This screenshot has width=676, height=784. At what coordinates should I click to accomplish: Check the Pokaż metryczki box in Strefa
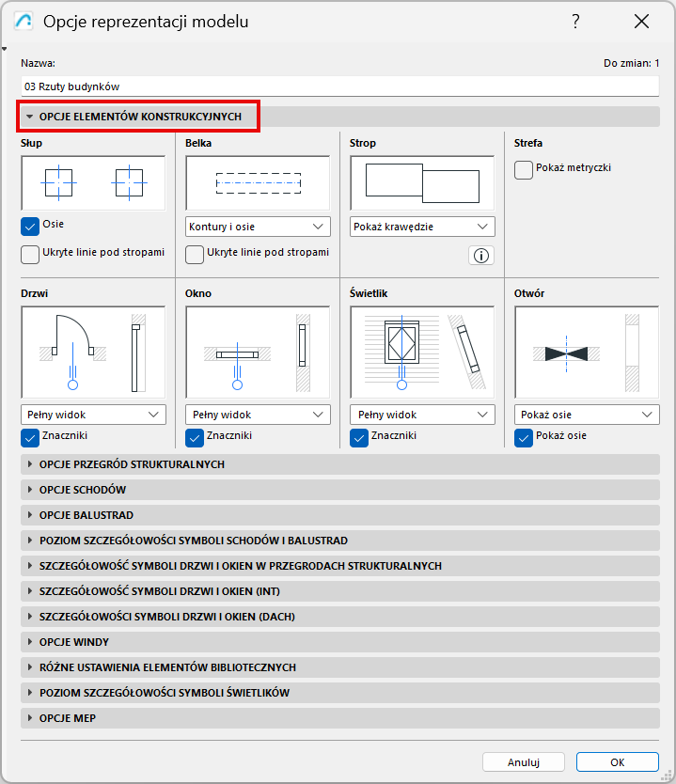pyautogui.click(x=524, y=169)
